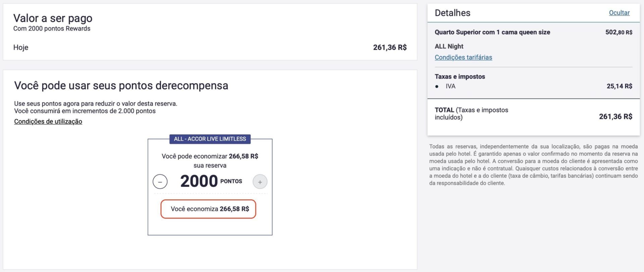This screenshot has height=272, width=644.
Task: Hide the details panel via Ocultar
Action: (619, 13)
